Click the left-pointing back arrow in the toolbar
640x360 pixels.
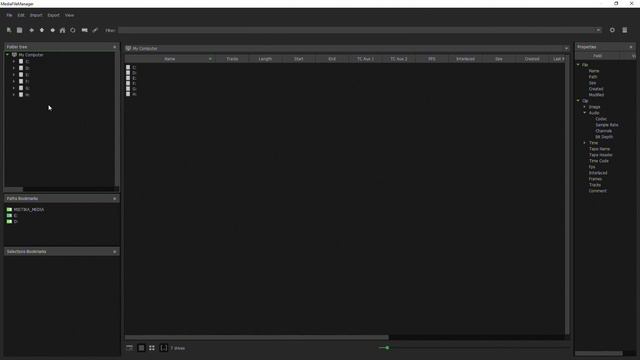click(x=31, y=30)
